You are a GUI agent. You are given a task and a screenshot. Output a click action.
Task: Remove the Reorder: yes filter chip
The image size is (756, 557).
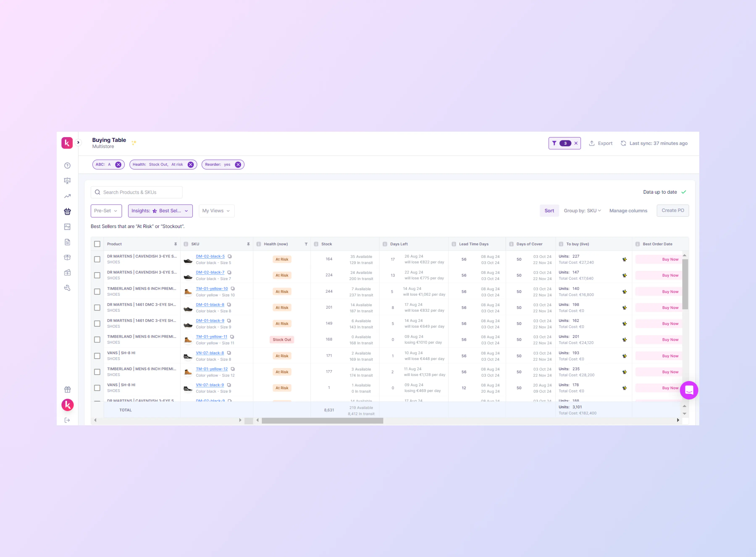point(238,164)
